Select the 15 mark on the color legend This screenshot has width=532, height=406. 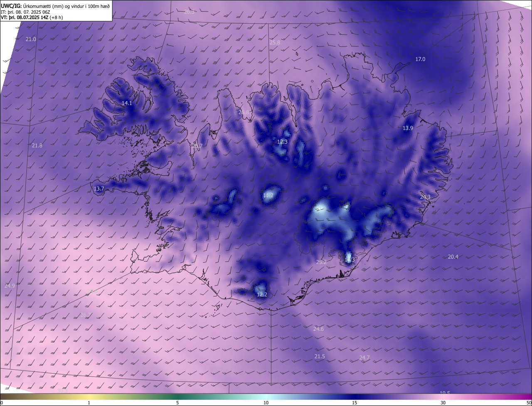pyautogui.click(x=355, y=403)
